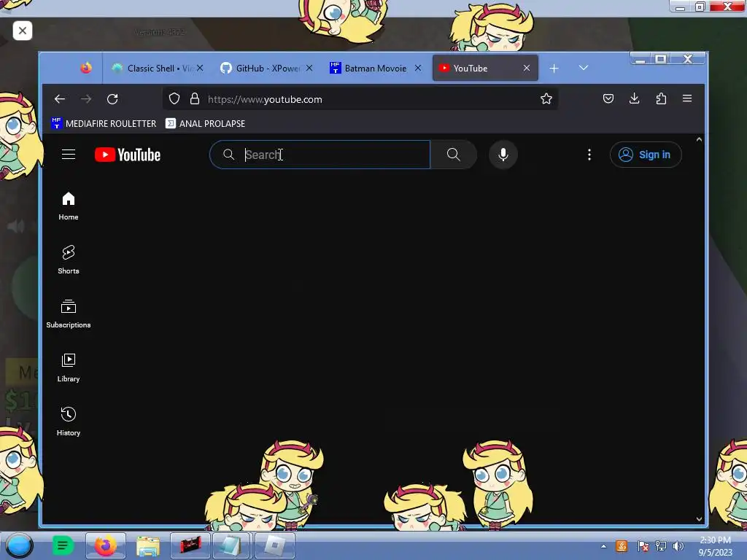Reload the current page

(x=112, y=99)
